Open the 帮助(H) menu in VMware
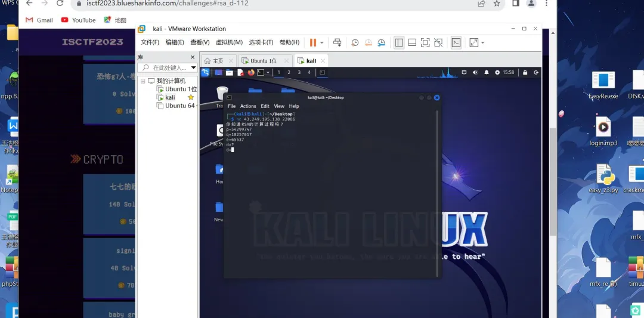Image resolution: width=644 pixels, height=318 pixels. coord(289,42)
